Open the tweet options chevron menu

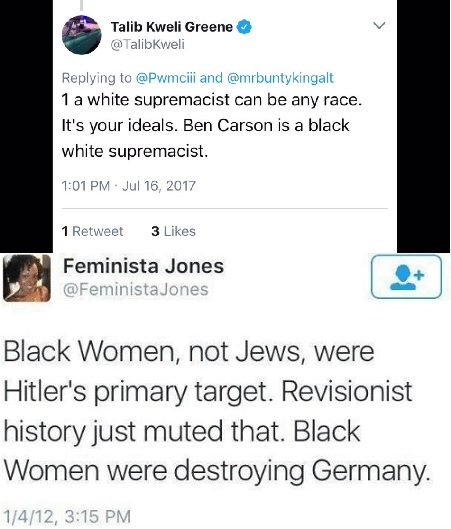click(379, 26)
